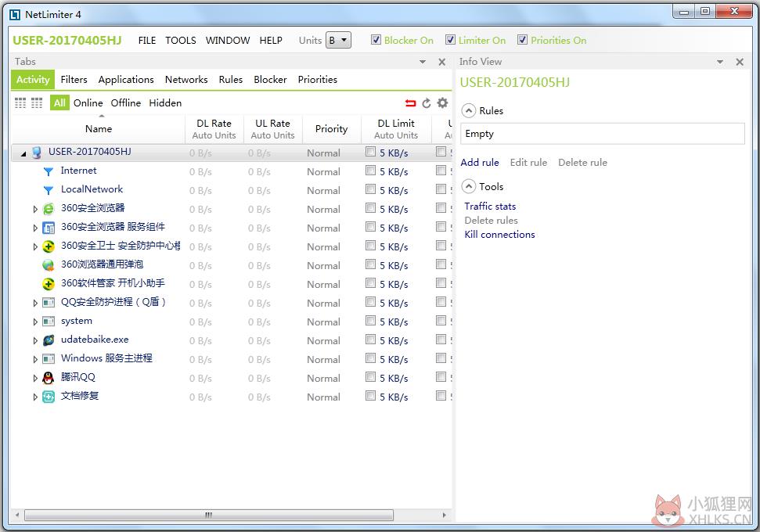Open Traffic stats tool
760x532 pixels.
pyautogui.click(x=490, y=207)
